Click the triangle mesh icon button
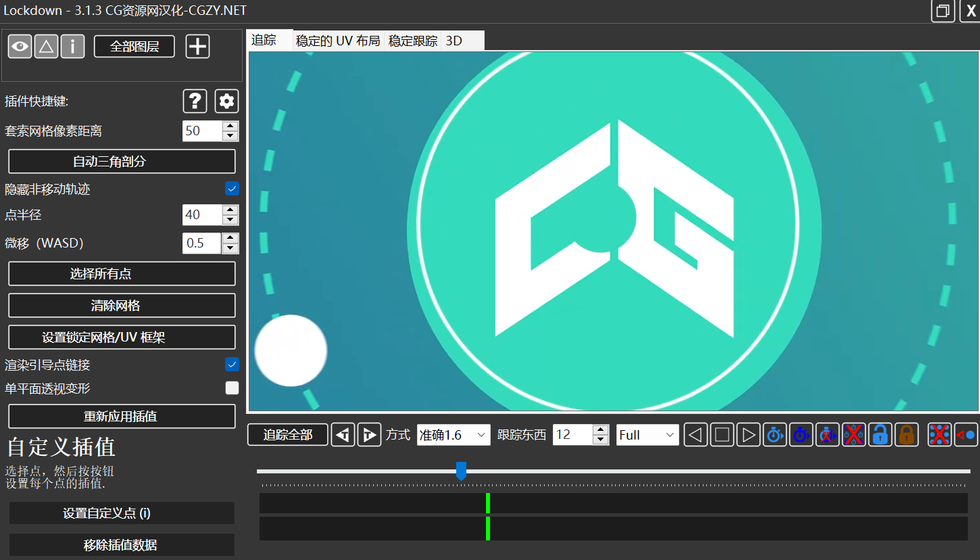980x560 pixels. [46, 46]
